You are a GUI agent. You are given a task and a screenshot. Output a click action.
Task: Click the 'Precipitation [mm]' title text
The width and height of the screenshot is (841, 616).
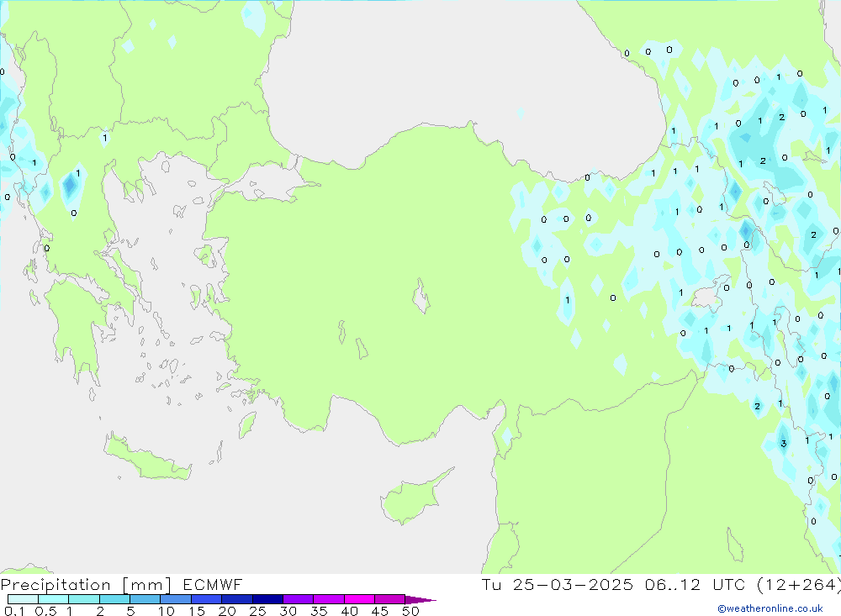[86, 585]
